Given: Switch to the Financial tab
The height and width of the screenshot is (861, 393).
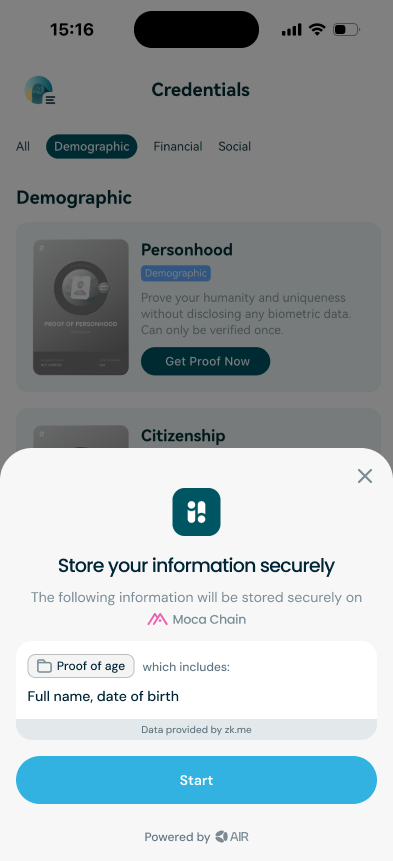Looking at the screenshot, I should pos(178,147).
